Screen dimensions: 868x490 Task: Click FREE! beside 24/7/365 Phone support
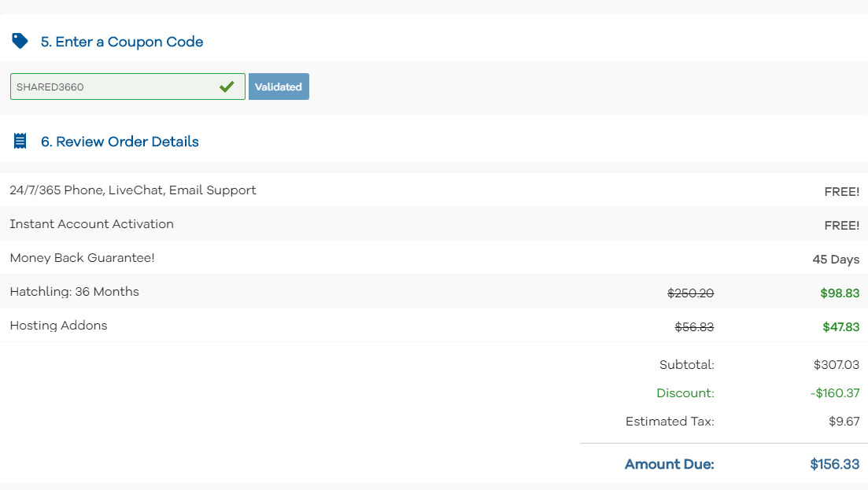[841, 191]
